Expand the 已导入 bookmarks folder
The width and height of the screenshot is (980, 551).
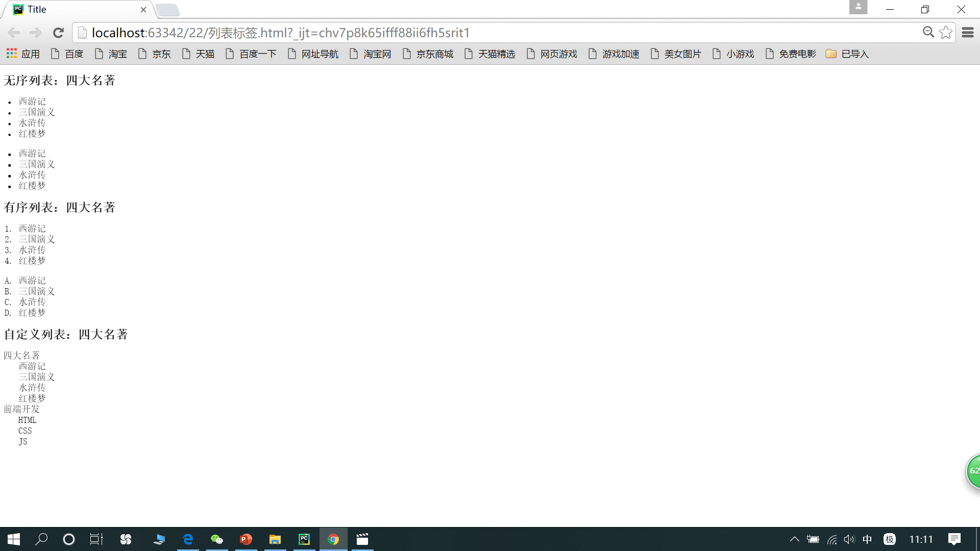coord(847,54)
